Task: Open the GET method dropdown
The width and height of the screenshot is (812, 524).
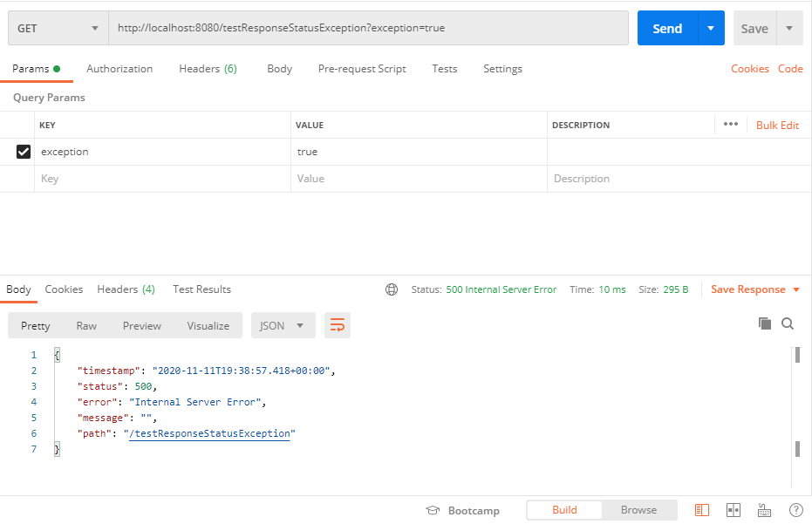Action: 58,28
